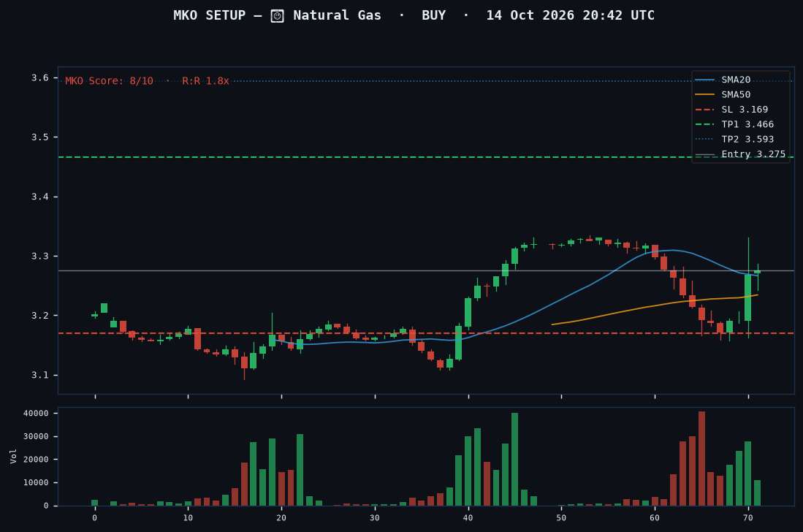Click the 3.1 price axis label
803x532 pixels.
40,375
